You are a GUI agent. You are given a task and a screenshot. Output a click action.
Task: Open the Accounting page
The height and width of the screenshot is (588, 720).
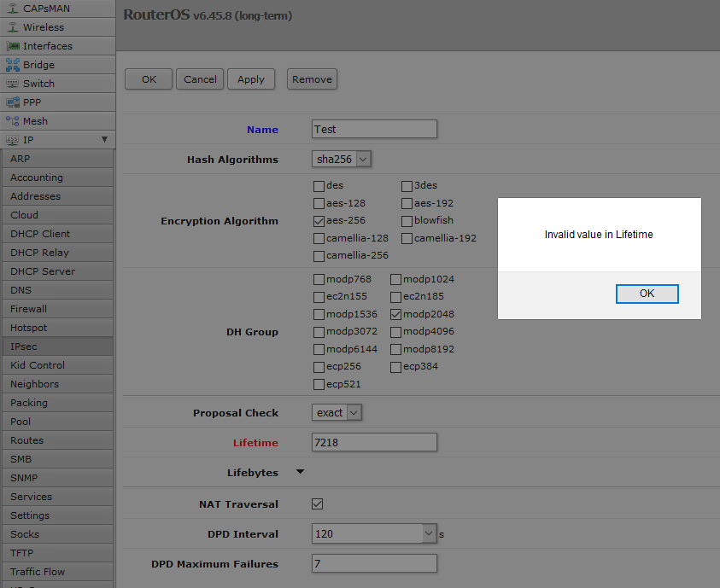pyautogui.click(x=57, y=178)
